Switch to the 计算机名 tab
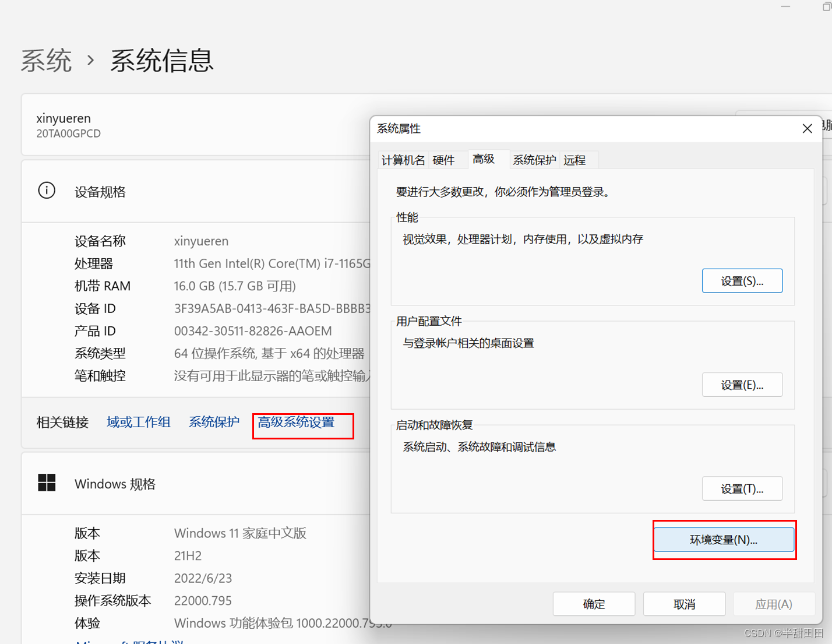 click(x=403, y=160)
